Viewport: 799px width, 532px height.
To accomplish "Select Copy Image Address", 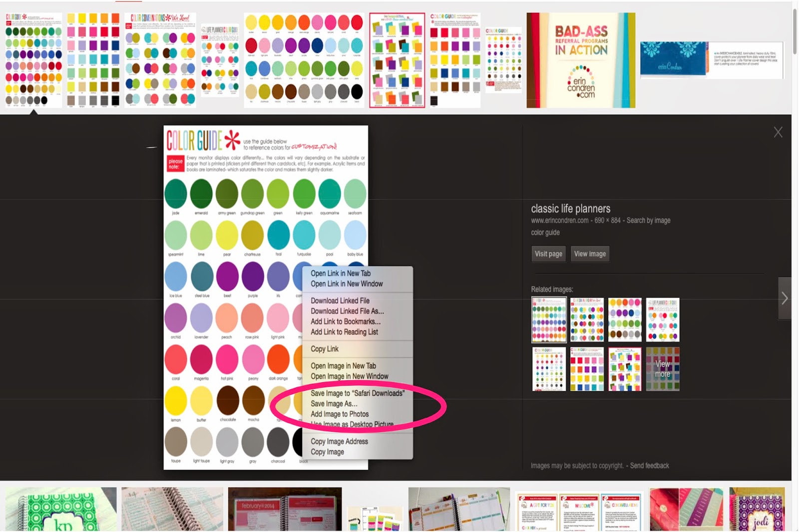I will [339, 441].
